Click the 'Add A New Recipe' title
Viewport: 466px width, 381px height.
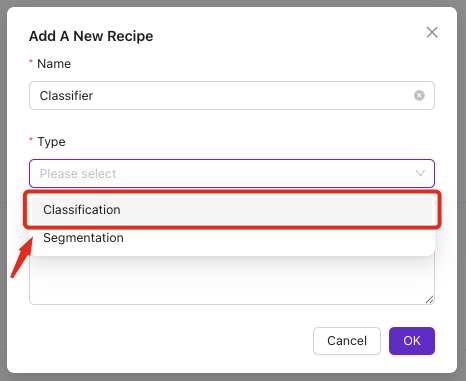91,36
